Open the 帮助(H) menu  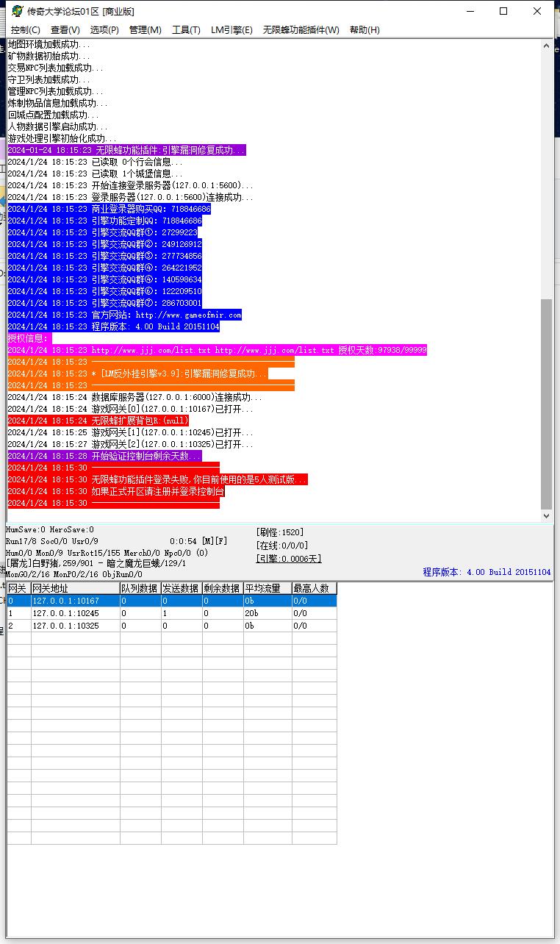tap(365, 30)
